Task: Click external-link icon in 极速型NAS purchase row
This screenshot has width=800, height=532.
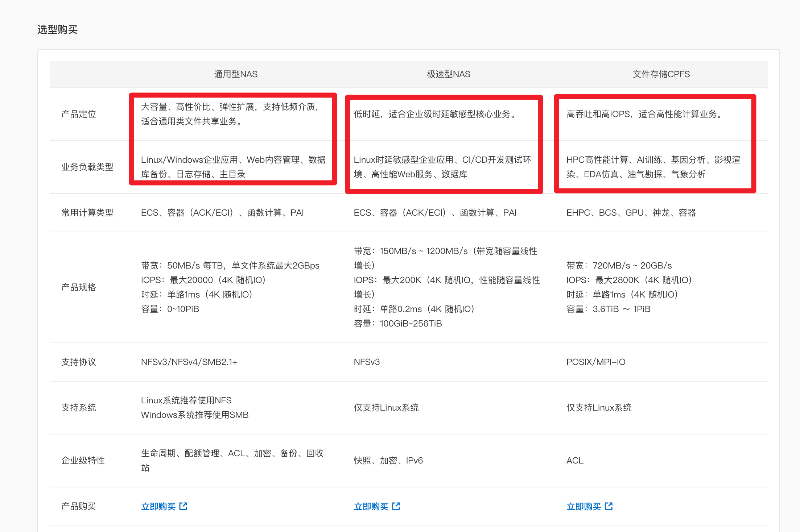Action: (396, 506)
